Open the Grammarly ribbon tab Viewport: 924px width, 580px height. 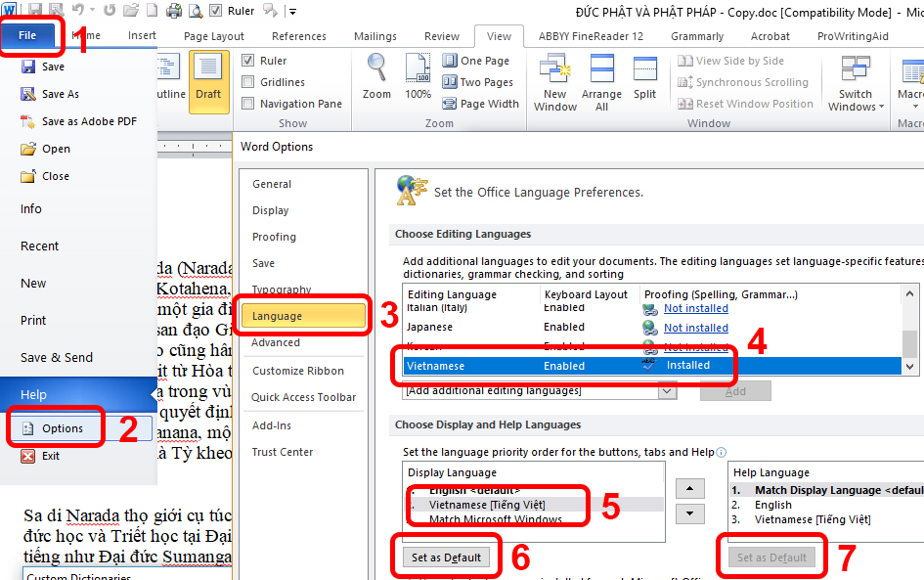(697, 36)
